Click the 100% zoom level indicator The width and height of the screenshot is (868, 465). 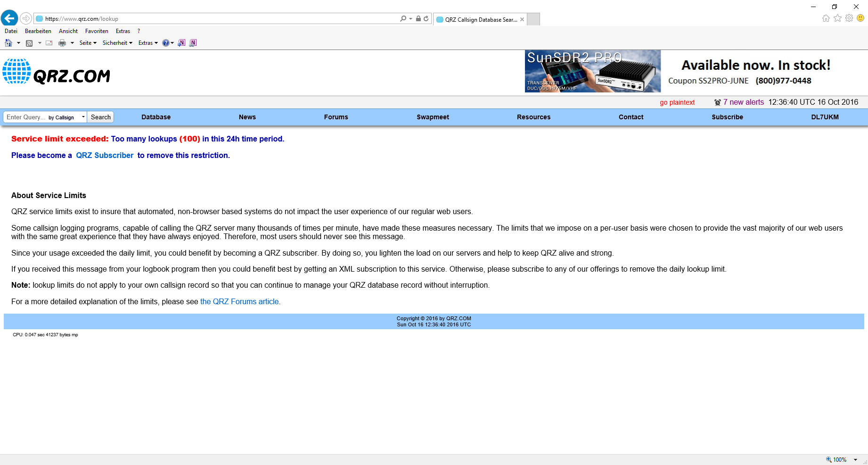point(836,460)
